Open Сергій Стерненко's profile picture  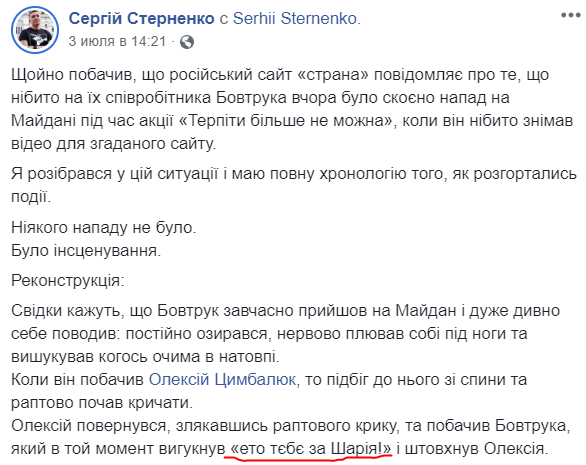(x=35, y=30)
